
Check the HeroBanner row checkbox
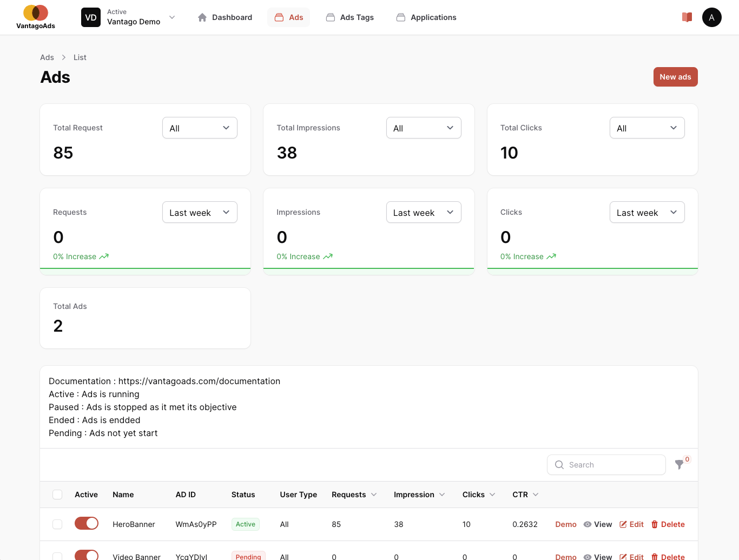[x=57, y=524]
